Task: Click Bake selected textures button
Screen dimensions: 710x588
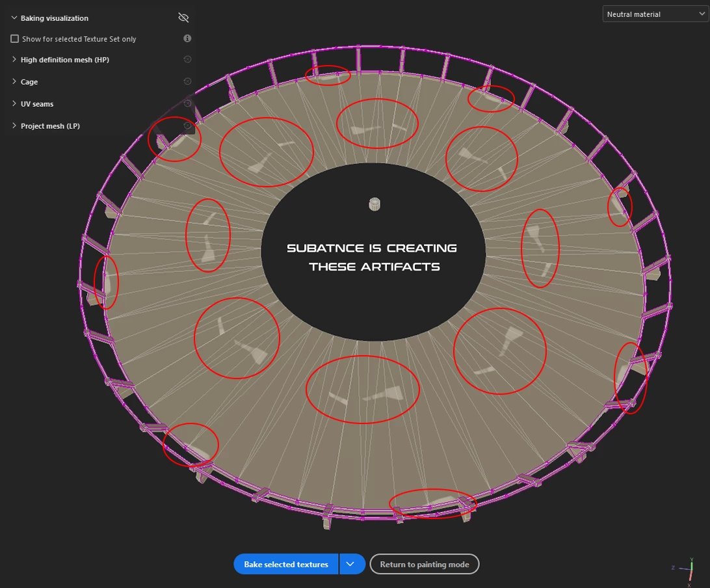Action: click(x=285, y=564)
